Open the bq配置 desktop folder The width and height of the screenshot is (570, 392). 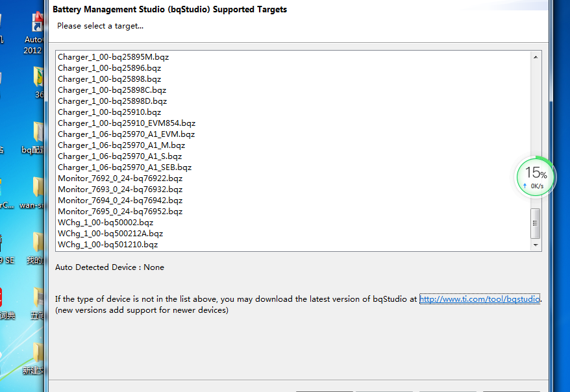coord(36,133)
